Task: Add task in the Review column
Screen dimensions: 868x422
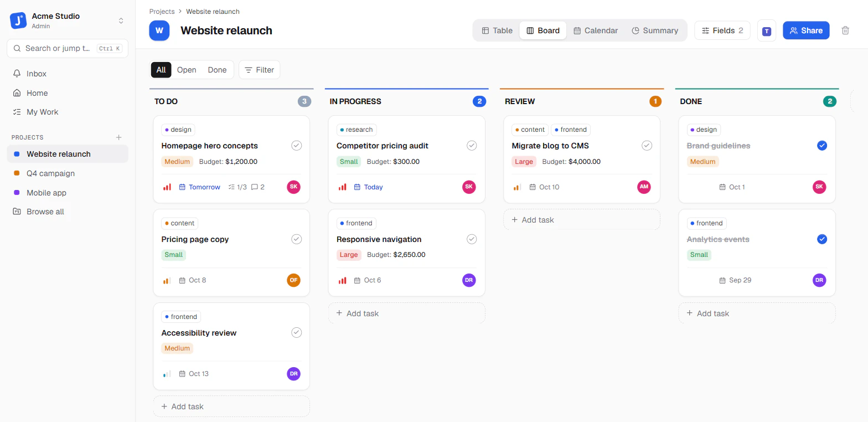Action: (x=582, y=220)
